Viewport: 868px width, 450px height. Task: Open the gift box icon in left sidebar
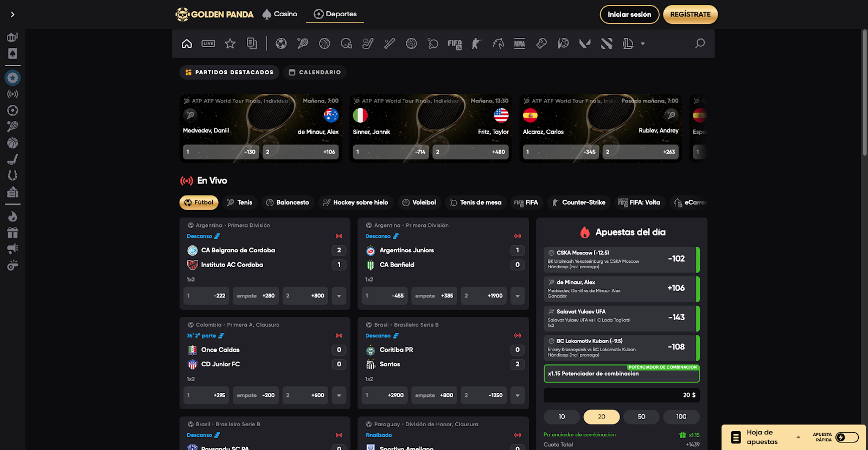[x=12, y=232]
